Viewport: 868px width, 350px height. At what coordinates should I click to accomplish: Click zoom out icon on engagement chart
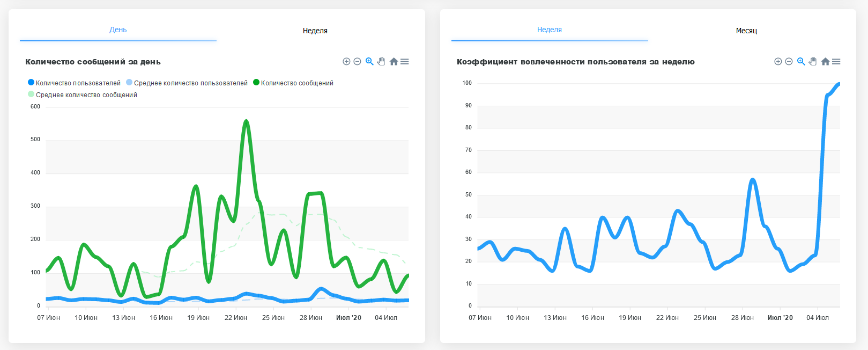[789, 62]
